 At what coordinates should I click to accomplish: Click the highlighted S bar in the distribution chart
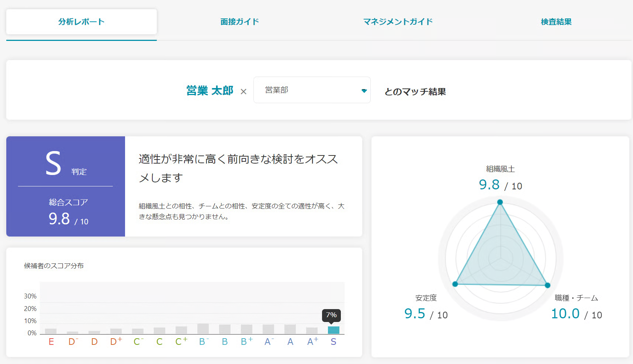coord(333,330)
